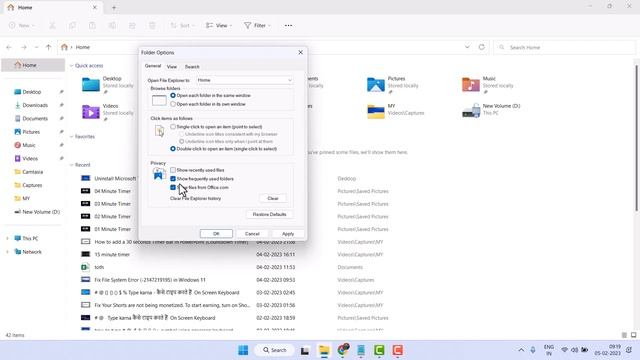Click the Share icon in toolbar

[132, 25]
